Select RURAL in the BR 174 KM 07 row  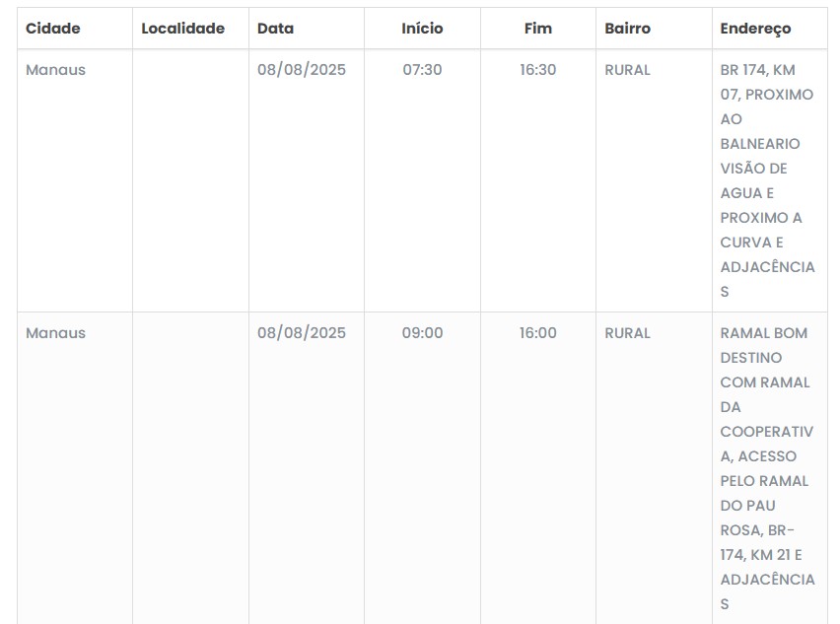(628, 70)
